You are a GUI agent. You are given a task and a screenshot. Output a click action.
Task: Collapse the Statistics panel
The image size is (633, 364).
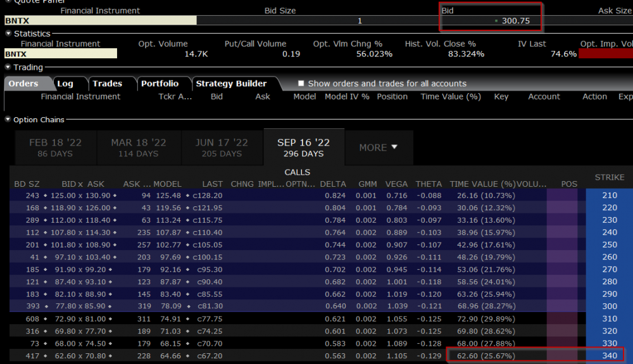[8, 34]
